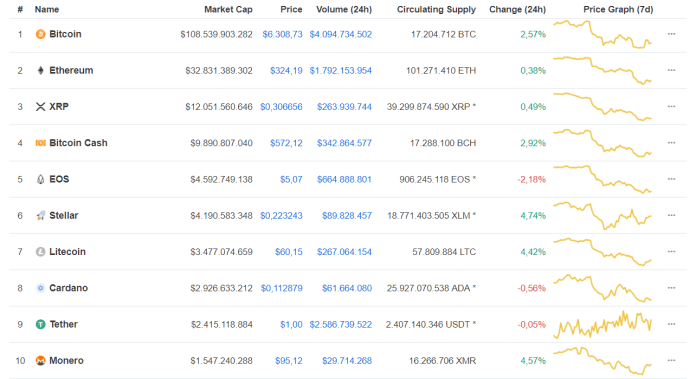Click Tether volume $2.586.739.522
Screen dimensions: 696x379
pos(340,324)
